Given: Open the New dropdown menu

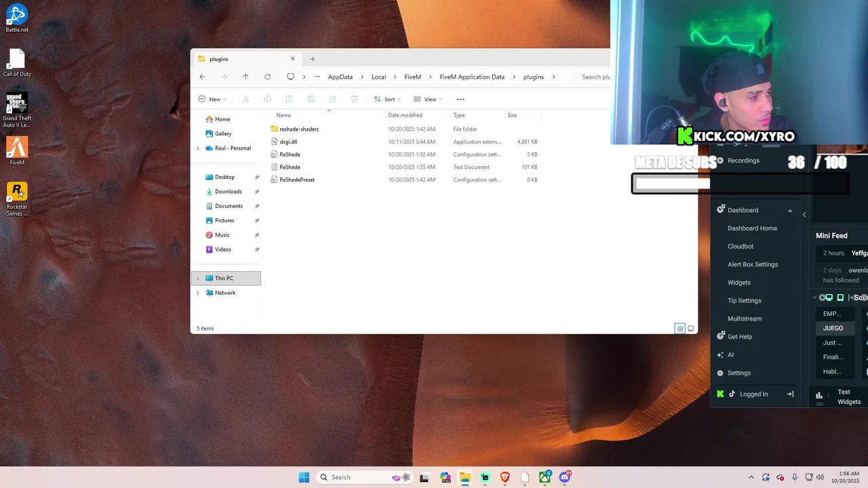Looking at the screenshot, I should (x=212, y=99).
